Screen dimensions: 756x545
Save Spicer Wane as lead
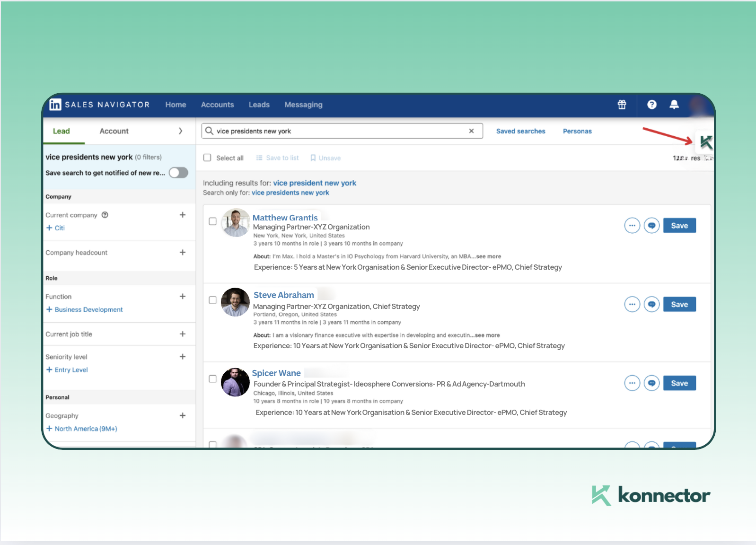679,383
